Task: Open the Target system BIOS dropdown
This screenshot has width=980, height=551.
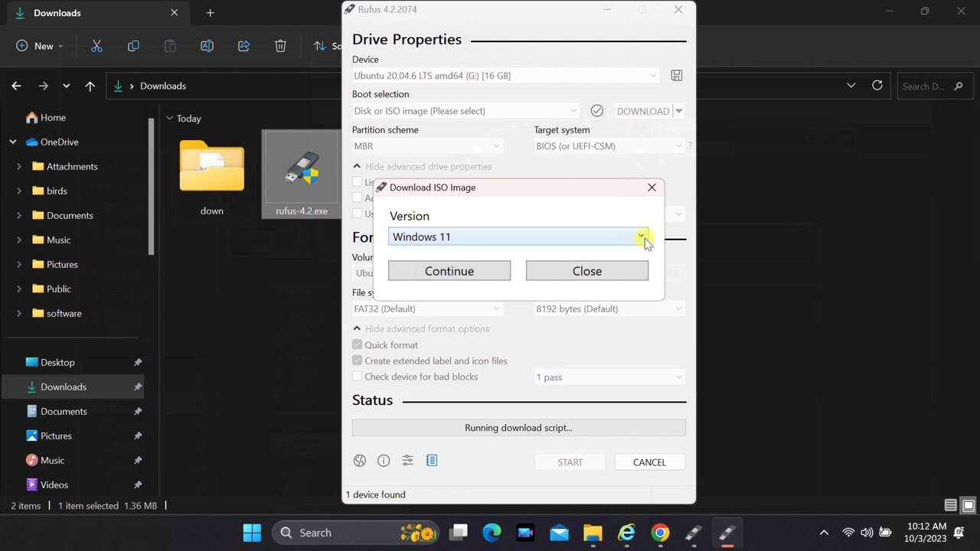Action: tap(609, 146)
